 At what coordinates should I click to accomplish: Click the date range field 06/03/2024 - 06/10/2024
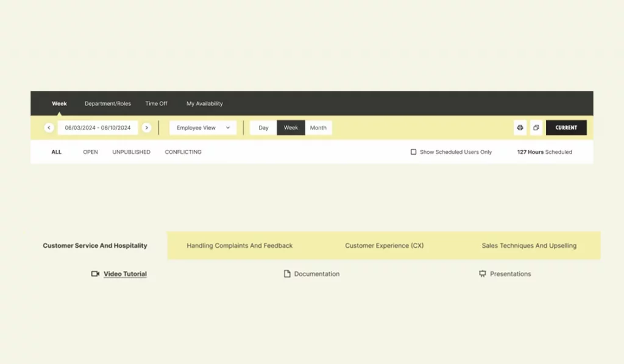[97, 127]
